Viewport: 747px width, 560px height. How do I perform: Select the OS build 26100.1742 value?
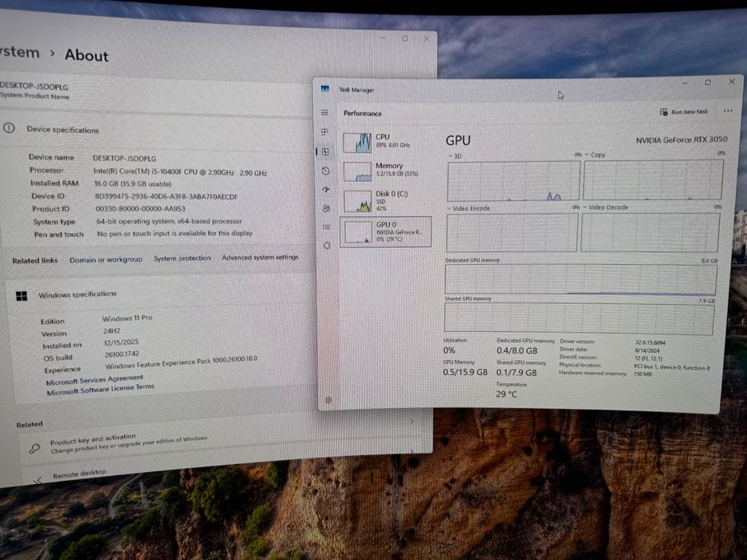coord(122,354)
